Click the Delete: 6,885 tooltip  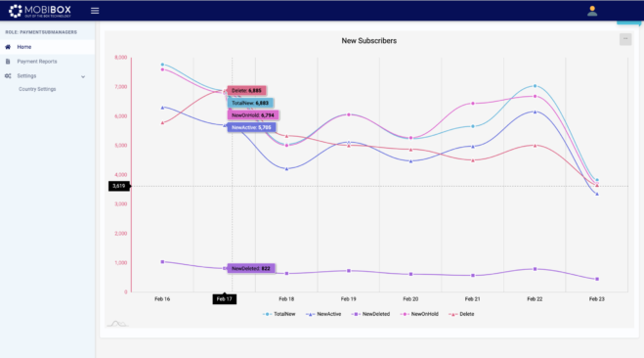pyautogui.click(x=246, y=90)
